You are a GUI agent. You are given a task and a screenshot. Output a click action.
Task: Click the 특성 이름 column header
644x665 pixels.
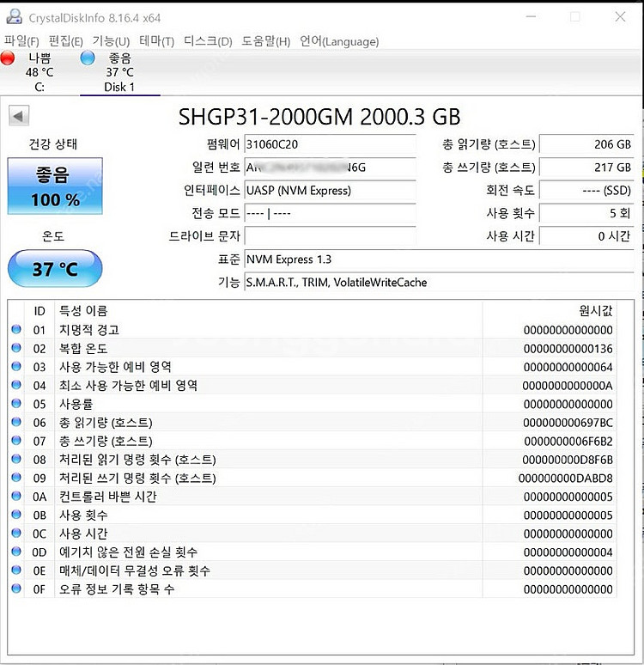(269, 311)
